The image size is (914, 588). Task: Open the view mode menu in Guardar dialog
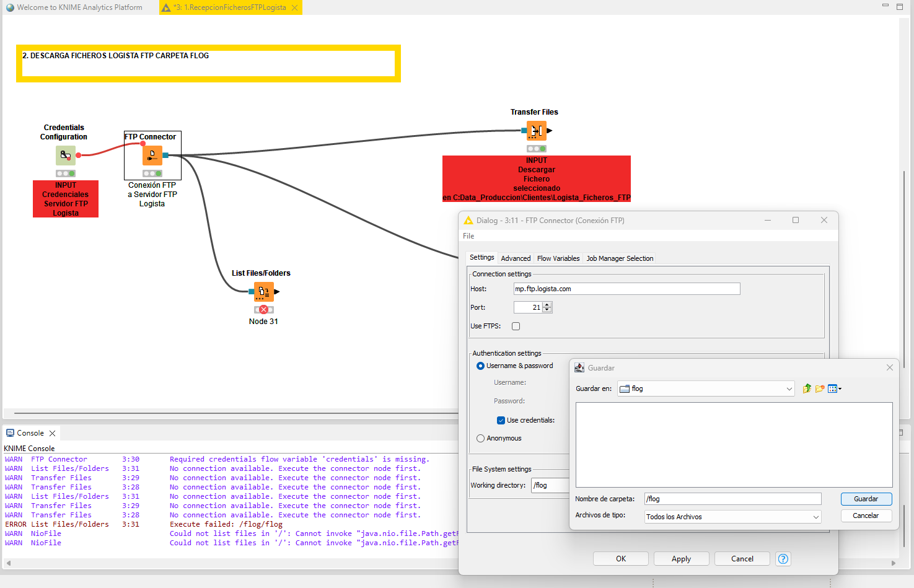point(834,388)
